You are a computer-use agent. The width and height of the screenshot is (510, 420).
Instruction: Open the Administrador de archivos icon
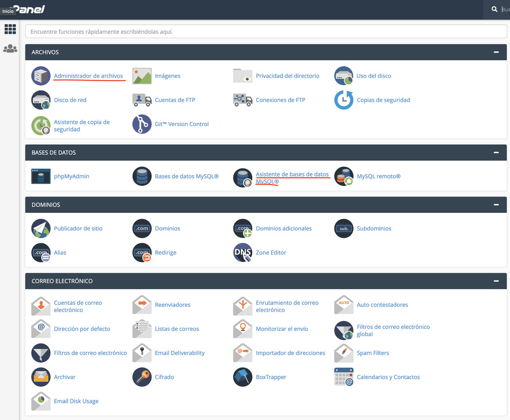[x=41, y=76]
